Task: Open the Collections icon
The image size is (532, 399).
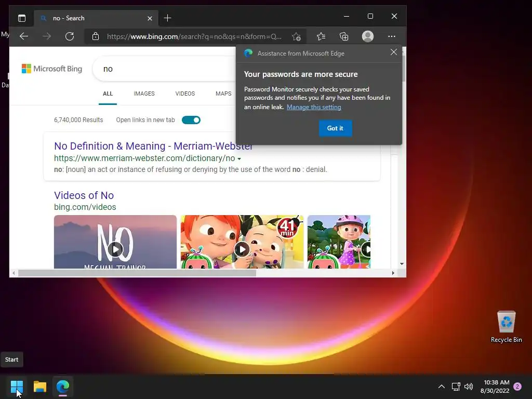Action: [344, 36]
